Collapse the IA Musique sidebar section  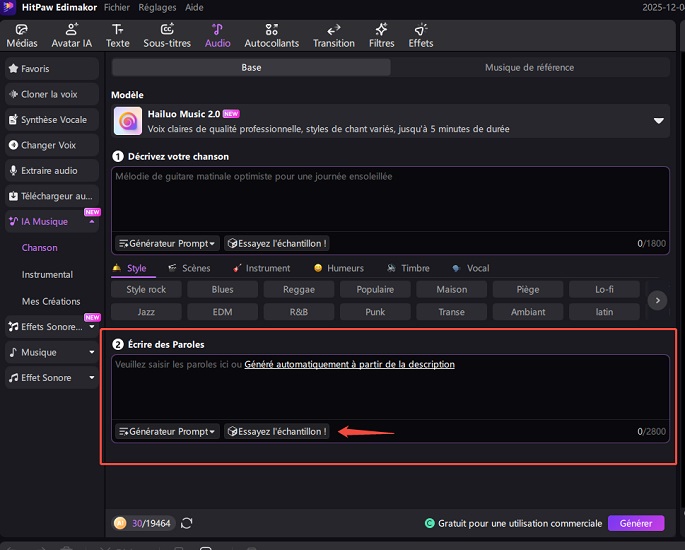(92, 222)
